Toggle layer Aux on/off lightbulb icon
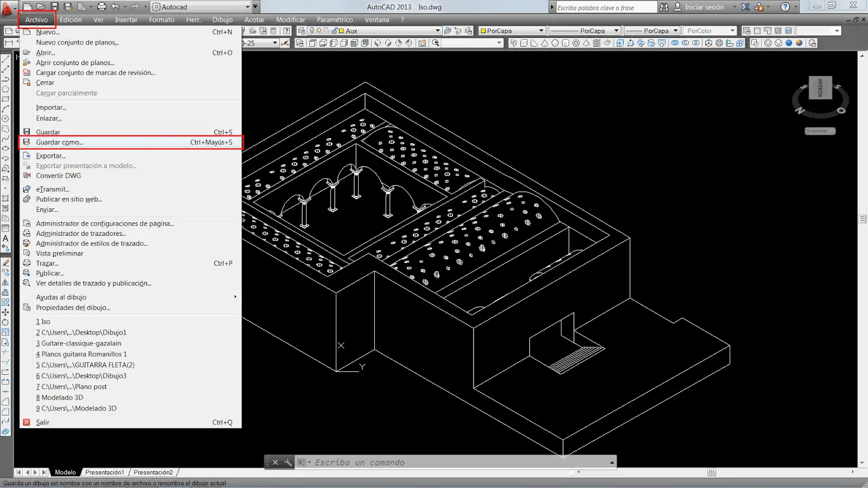868x488 pixels. point(312,31)
